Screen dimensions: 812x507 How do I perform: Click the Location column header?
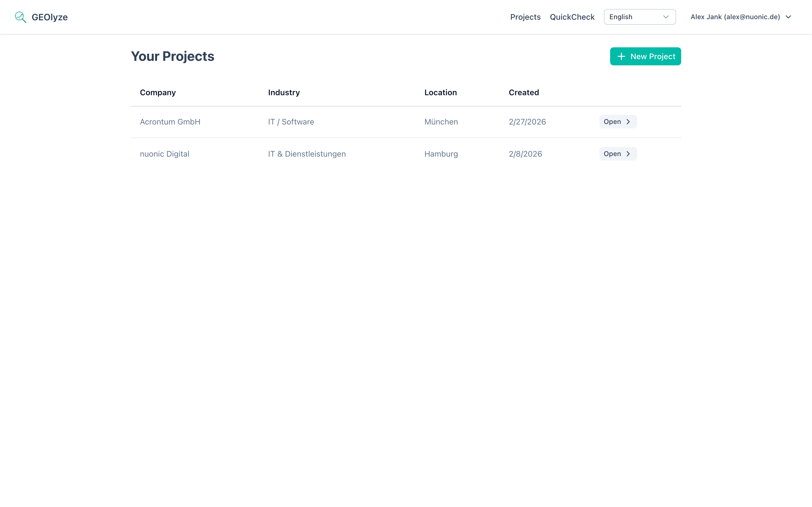440,93
